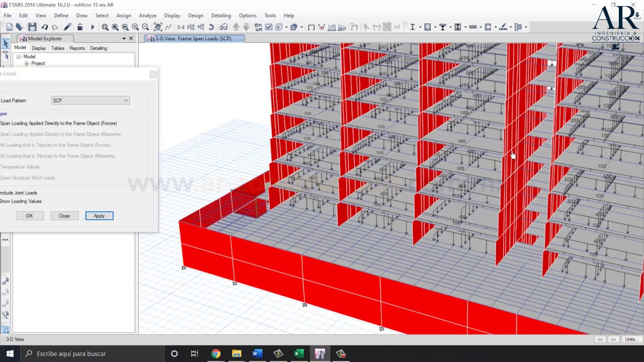The image size is (644, 362).
Task: Switch to 3-d view toolbar button
Action: [x=181, y=27]
